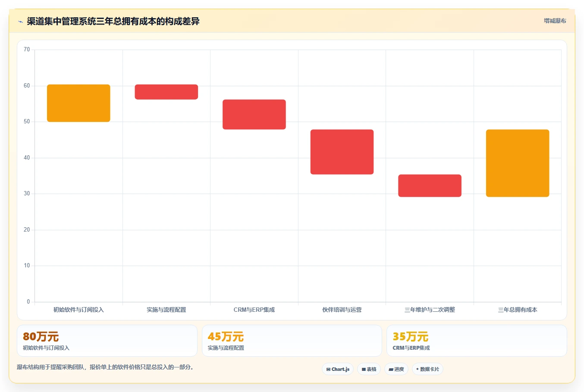Viewport: 584px width, 392px height.
Task: Click the x-axis label 三年维护与二次调整
Action: point(430,310)
